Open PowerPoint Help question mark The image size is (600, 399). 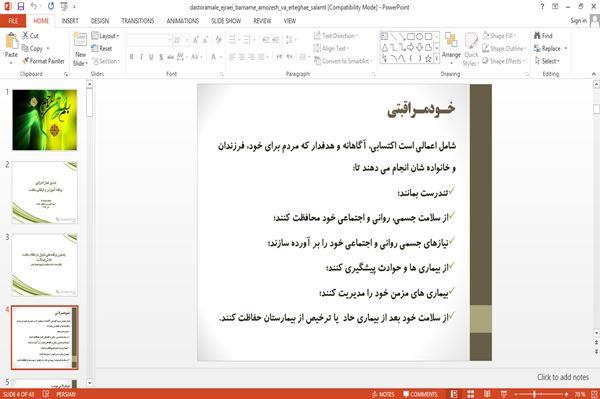pos(542,7)
